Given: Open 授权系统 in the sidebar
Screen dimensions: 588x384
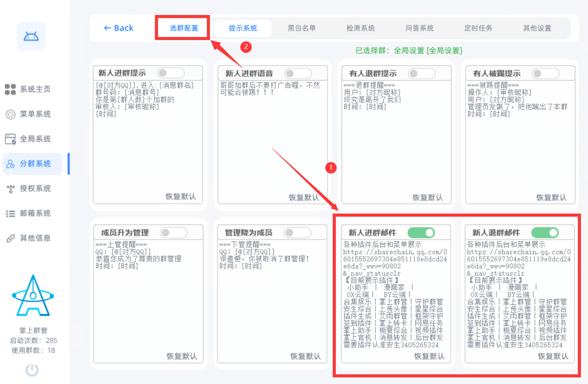Looking at the screenshot, I should (x=28, y=188).
